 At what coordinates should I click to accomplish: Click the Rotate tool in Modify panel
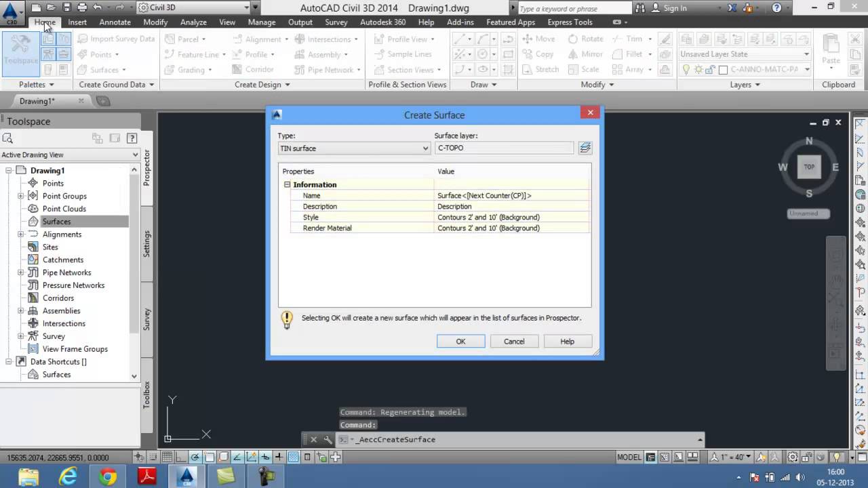pyautogui.click(x=585, y=39)
